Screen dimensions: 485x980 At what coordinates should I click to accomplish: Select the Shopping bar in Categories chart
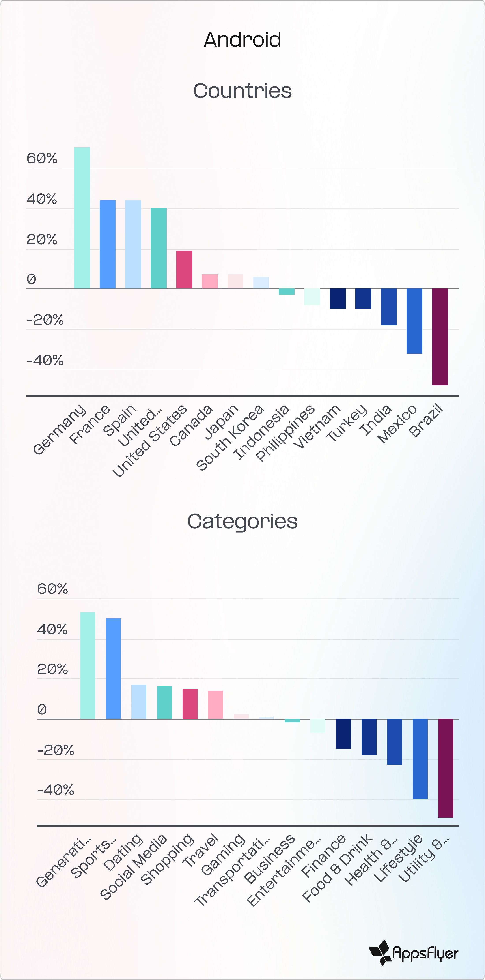tap(190, 704)
